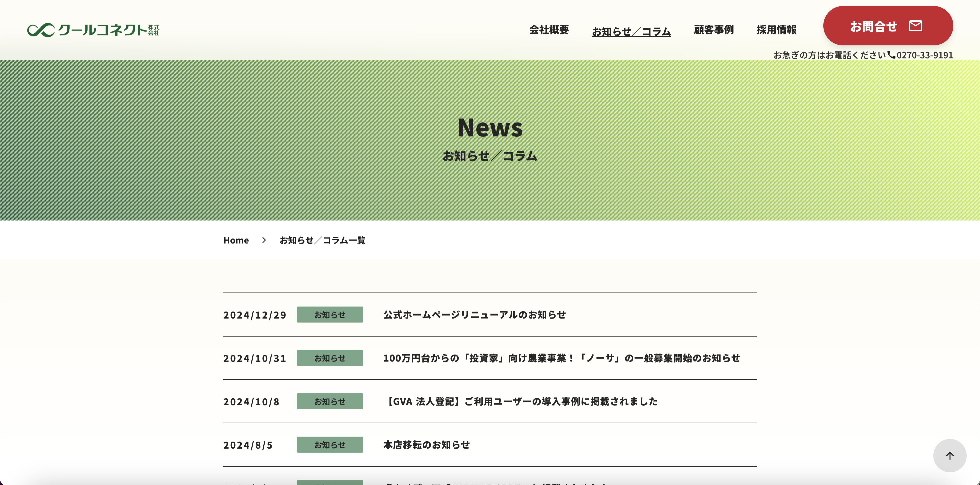Click the お知らせ tag next to 2024/12/29
The image size is (980, 485).
tap(329, 315)
